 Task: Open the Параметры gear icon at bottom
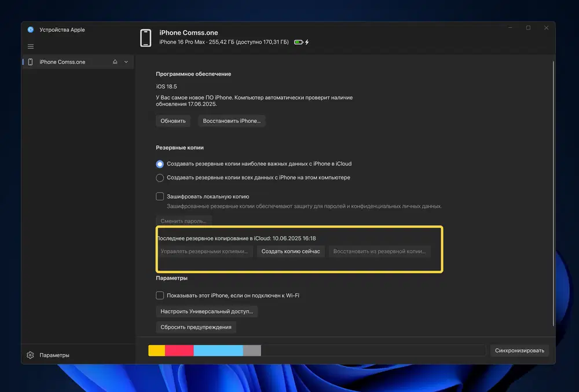pos(30,355)
